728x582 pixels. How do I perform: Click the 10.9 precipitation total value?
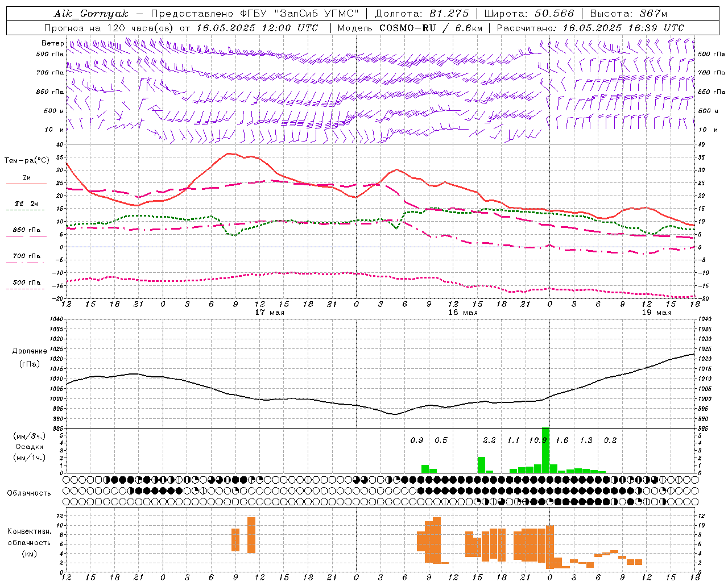tap(537, 440)
